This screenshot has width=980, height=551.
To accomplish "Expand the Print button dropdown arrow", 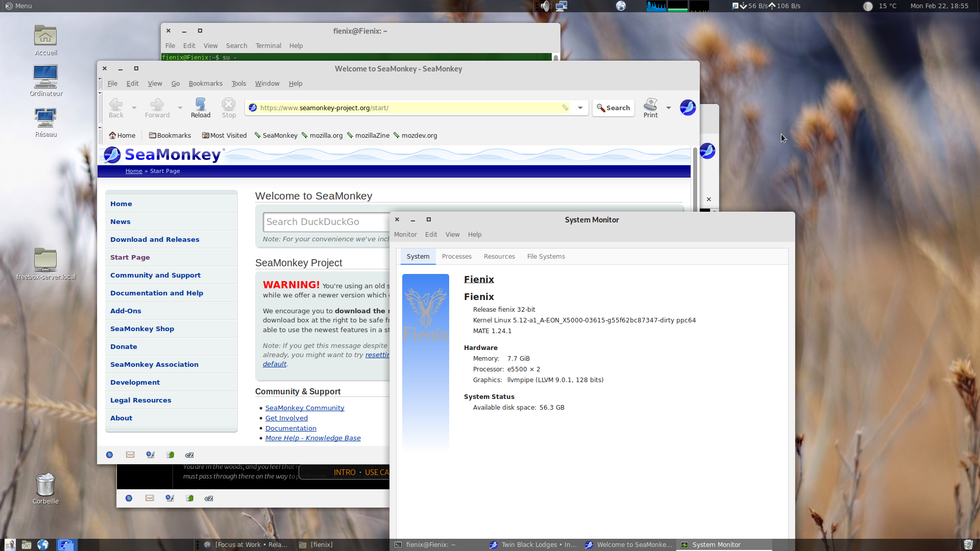I will (x=669, y=108).
